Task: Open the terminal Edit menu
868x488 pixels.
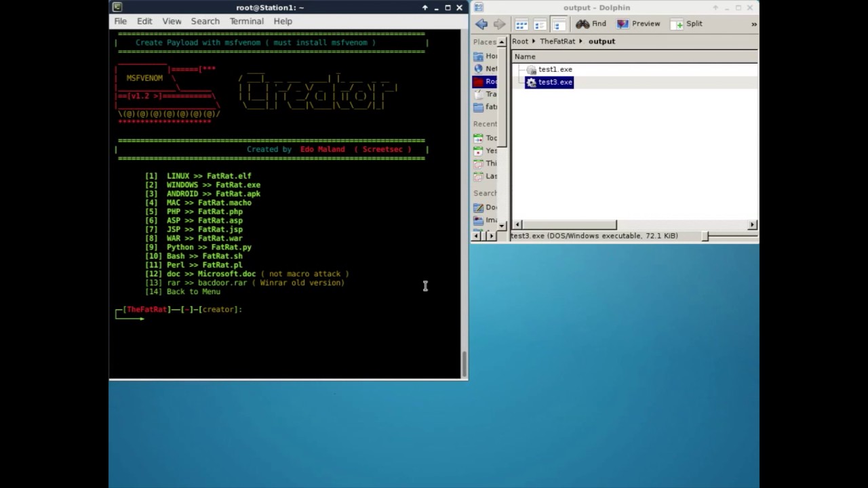Action: [x=144, y=21]
